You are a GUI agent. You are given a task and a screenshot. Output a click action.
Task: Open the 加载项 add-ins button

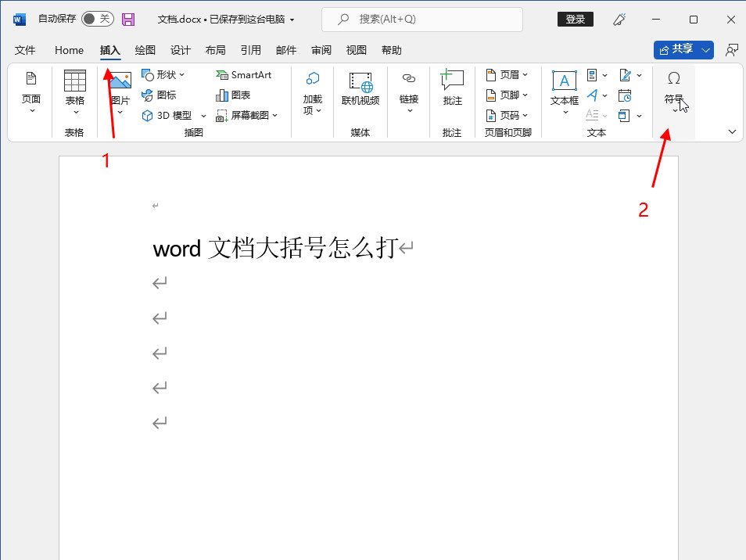(313, 94)
